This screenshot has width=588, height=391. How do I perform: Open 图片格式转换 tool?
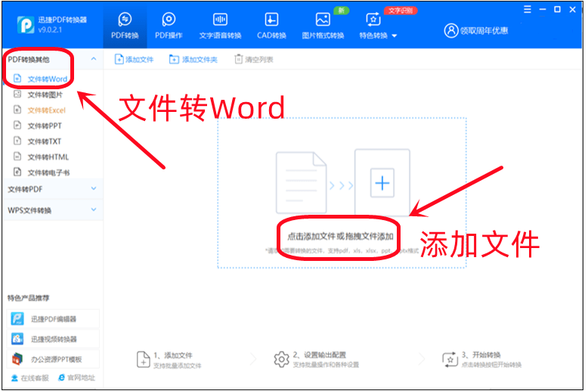tap(323, 20)
